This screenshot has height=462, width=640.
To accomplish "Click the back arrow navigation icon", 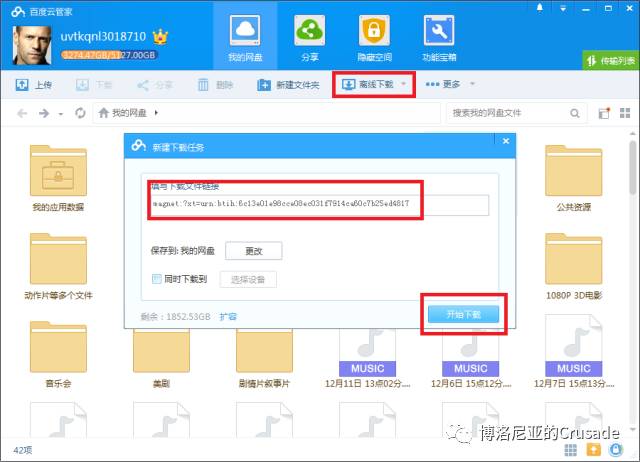I will (x=22, y=113).
